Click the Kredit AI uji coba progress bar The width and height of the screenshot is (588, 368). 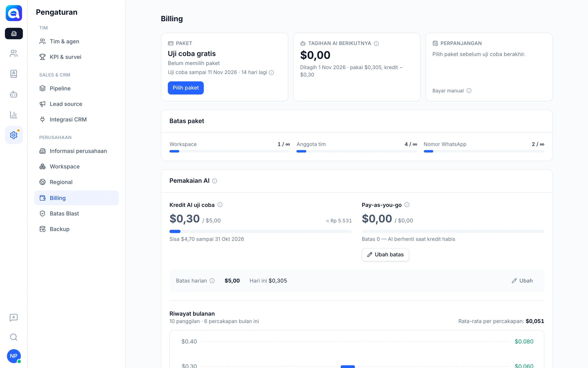(261, 231)
